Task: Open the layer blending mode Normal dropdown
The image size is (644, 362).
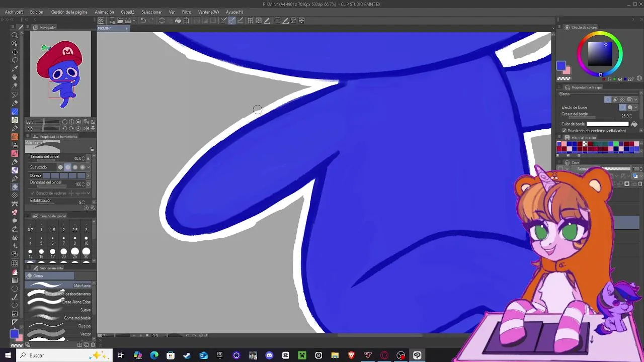Action: click(585, 169)
